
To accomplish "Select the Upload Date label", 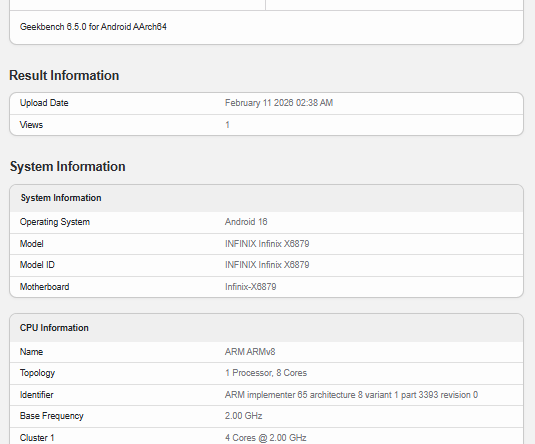I will coord(44,103).
